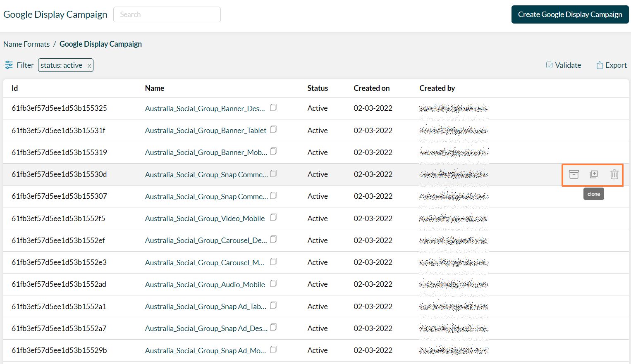This screenshot has height=364, width=631.
Task: Copy the Australia_Social_Group_Banner_Des campaign name
Action: click(x=273, y=107)
